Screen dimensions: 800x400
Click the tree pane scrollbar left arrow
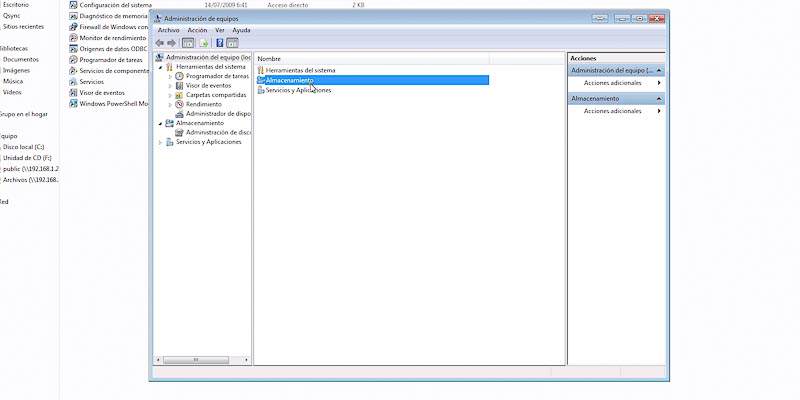158,360
